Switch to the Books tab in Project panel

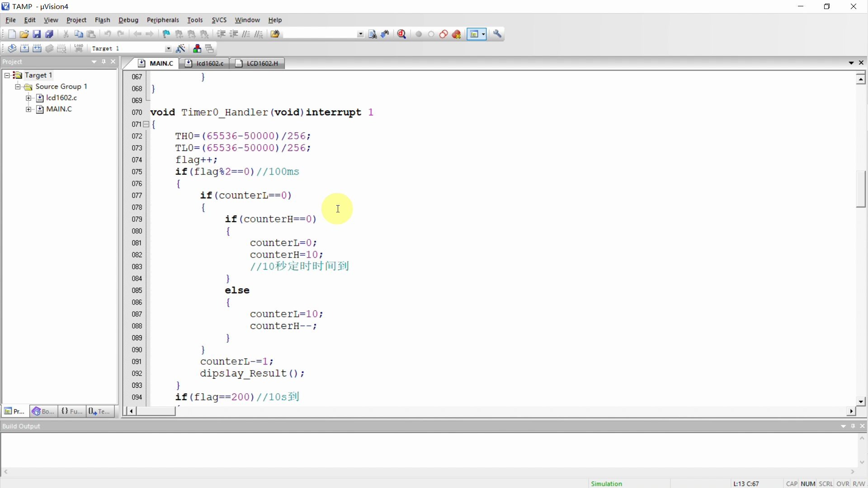click(x=43, y=411)
